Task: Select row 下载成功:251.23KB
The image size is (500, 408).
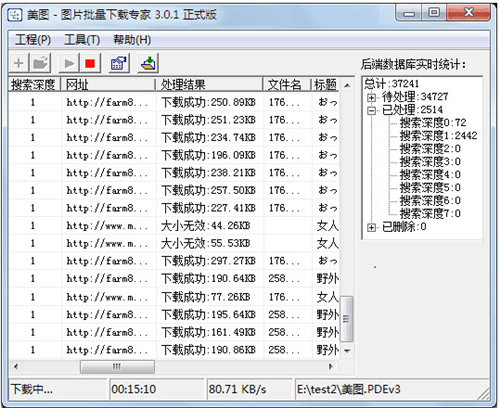Action: pyautogui.click(x=174, y=120)
